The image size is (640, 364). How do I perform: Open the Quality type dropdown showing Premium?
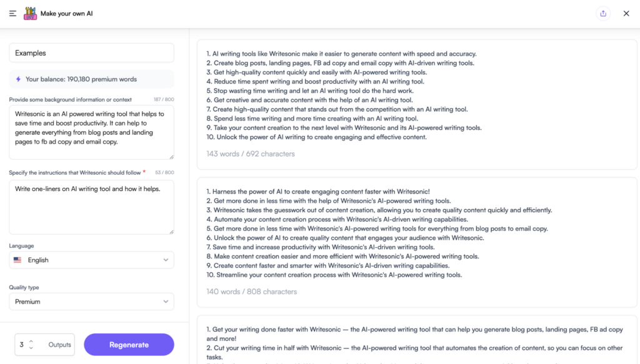[x=91, y=302]
